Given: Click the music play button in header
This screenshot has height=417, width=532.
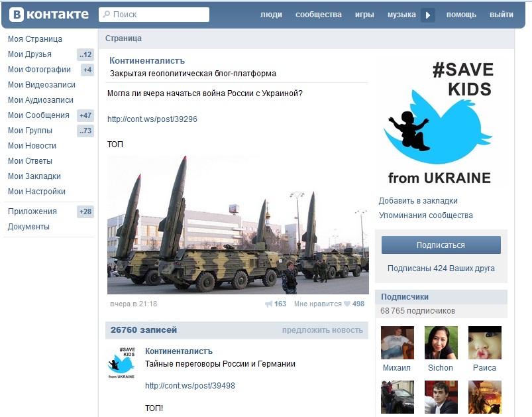Looking at the screenshot, I should tap(428, 15).
